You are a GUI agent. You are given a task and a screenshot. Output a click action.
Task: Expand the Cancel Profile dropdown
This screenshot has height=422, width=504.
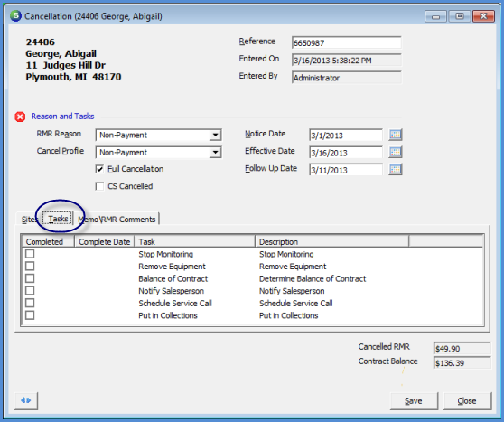click(x=215, y=153)
